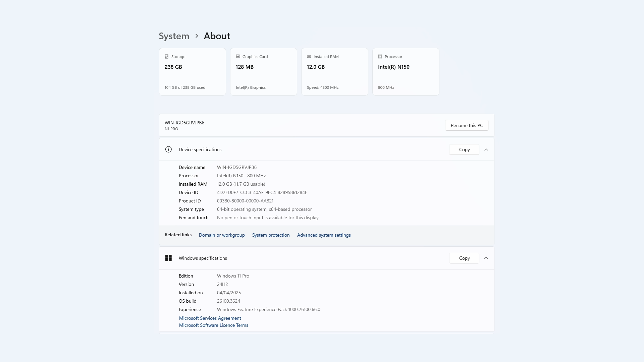The image size is (644, 362).
Task: Click Rename this PC button
Action: click(467, 125)
